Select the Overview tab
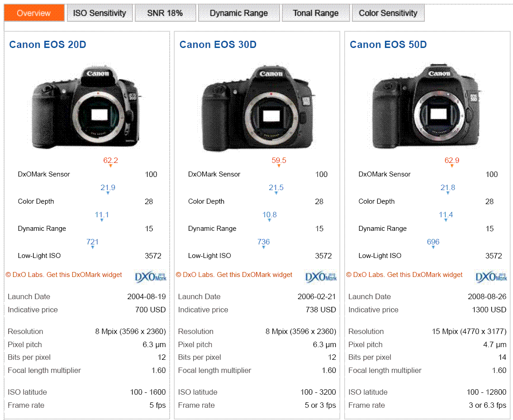Screen dimensions: 513x420 [x=34, y=13]
